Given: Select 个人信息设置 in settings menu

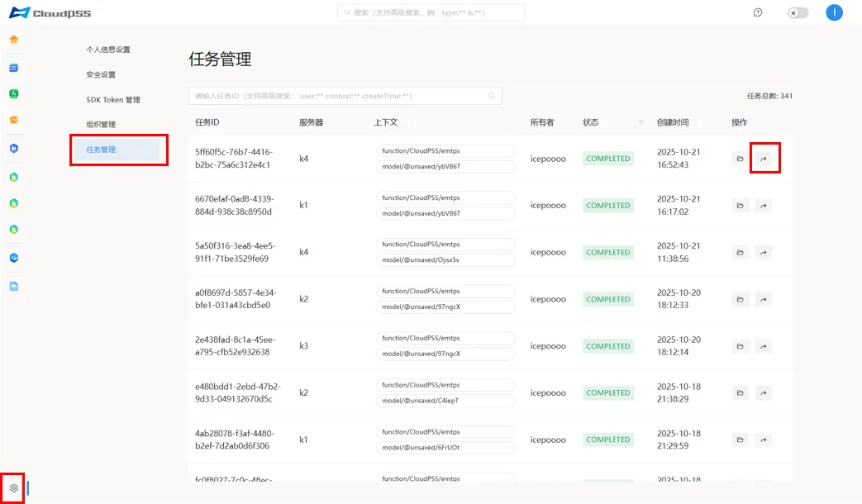Looking at the screenshot, I should coord(108,50).
